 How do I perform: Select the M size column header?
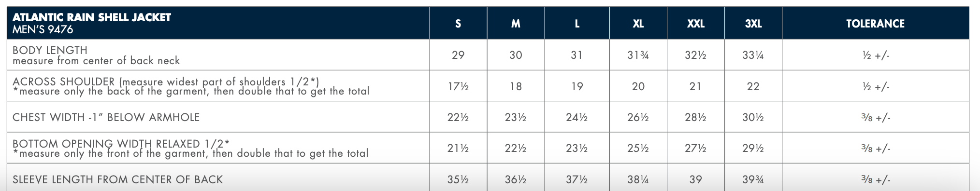tap(516, 24)
